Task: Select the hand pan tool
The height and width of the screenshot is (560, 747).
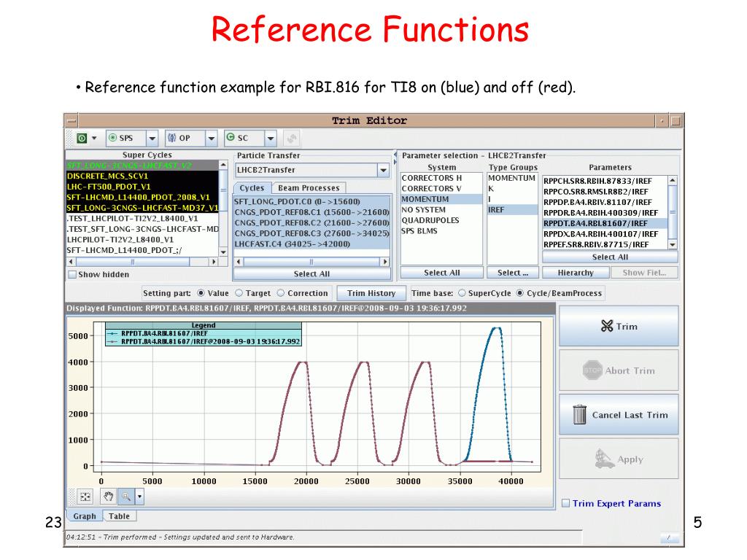Action: tap(108, 497)
